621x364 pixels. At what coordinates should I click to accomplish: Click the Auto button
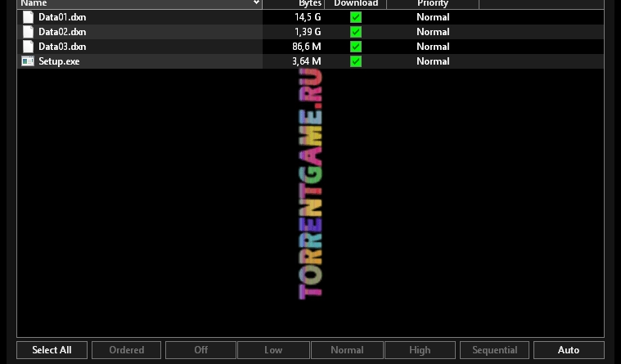click(x=569, y=350)
